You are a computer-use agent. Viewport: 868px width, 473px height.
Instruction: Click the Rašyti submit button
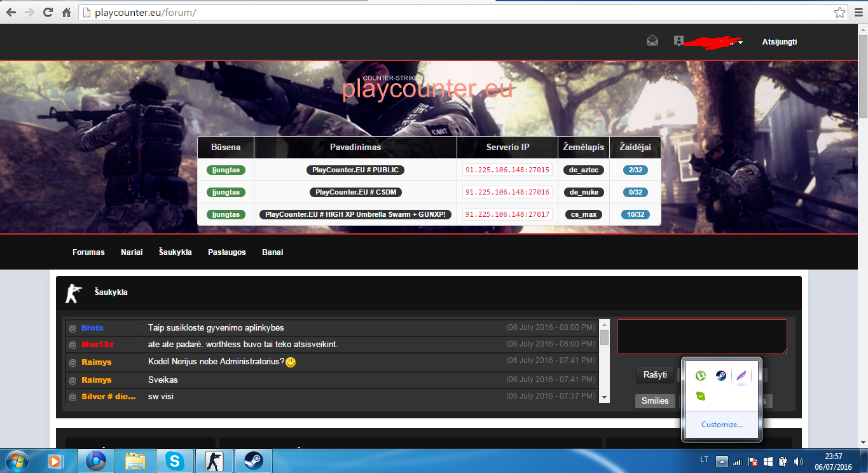pyautogui.click(x=655, y=375)
